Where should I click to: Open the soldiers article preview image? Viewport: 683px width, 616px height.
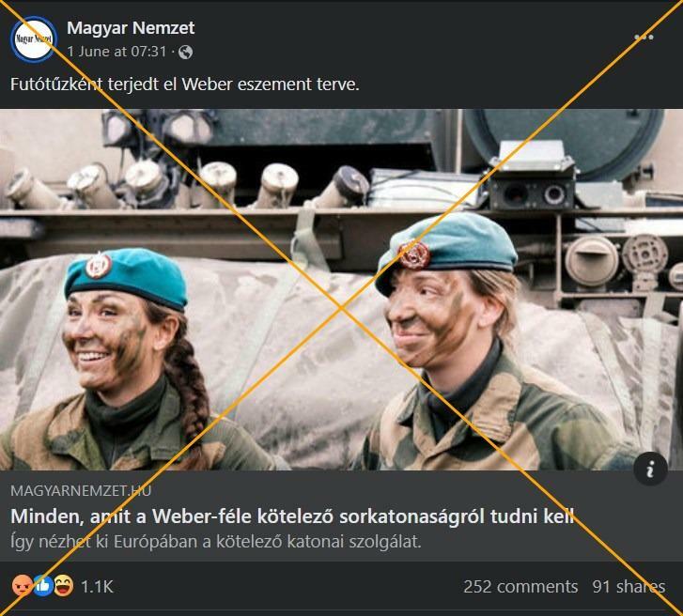click(342, 289)
